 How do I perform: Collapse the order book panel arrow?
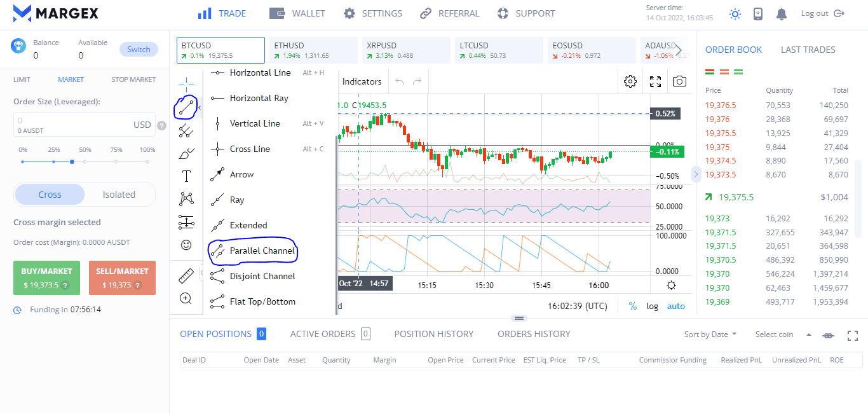coord(696,174)
